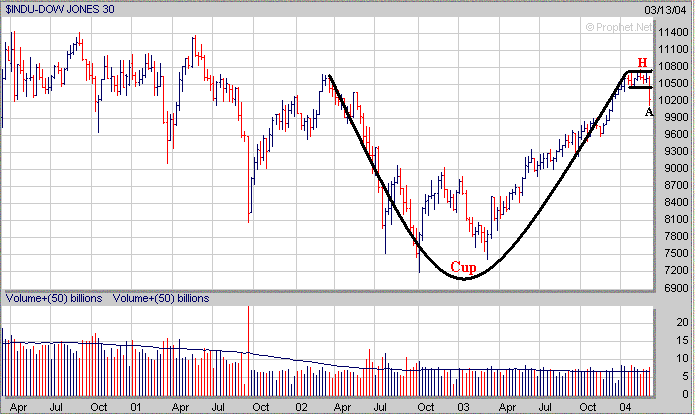This screenshot has height=416, width=696.
Task: Select the 9000 price axis value
Action: pos(676,168)
